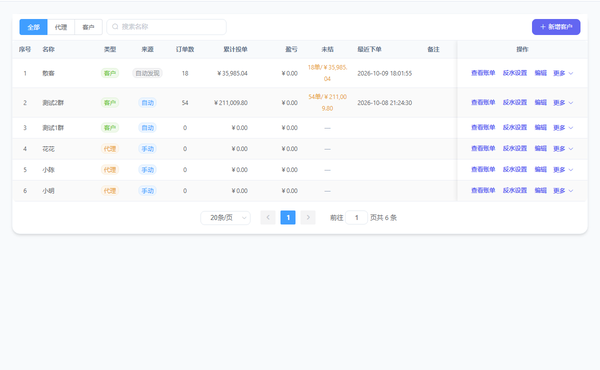The image size is (600, 370).
Task: Open 反水设置 for 测试1群
Action: point(515,127)
